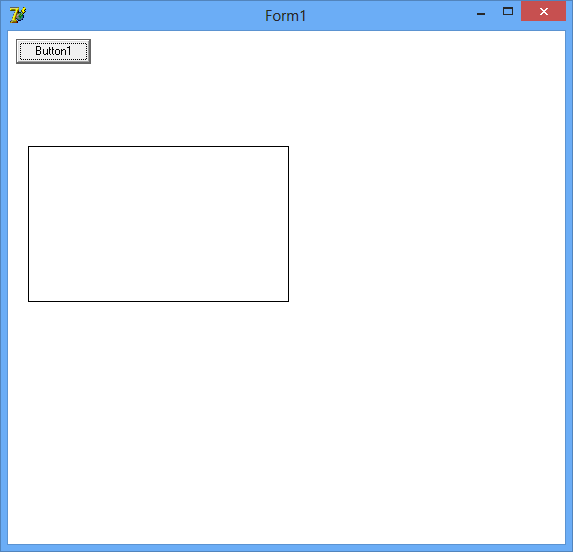Maximize the Form1 window
The image size is (573, 552).
508,11
